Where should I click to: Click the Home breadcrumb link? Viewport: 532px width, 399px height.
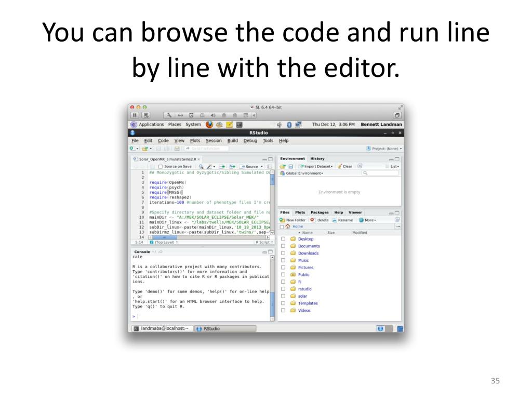click(298, 227)
